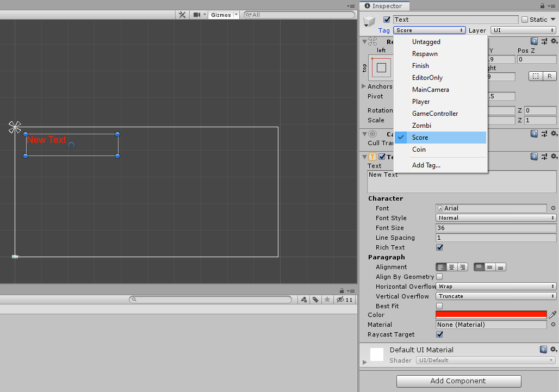The height and width of the screenshot is (392, 559).
Task: Toggle the Text object active checkbox
Action: [x=387, y=19]
